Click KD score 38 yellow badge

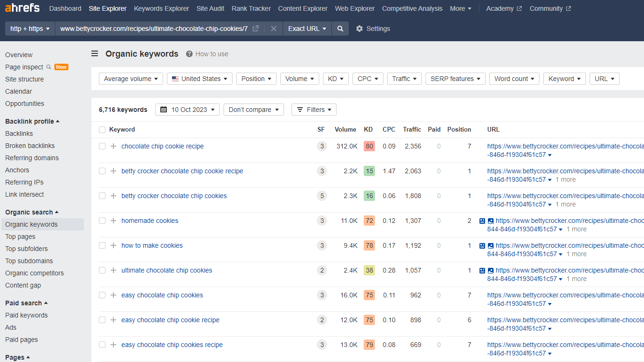(x=369, y=270)
